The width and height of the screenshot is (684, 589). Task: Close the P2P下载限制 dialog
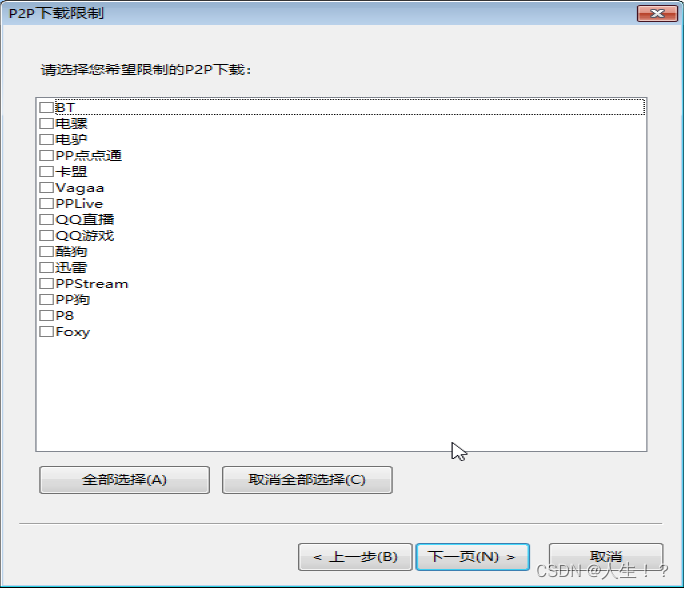coord(657,14)
